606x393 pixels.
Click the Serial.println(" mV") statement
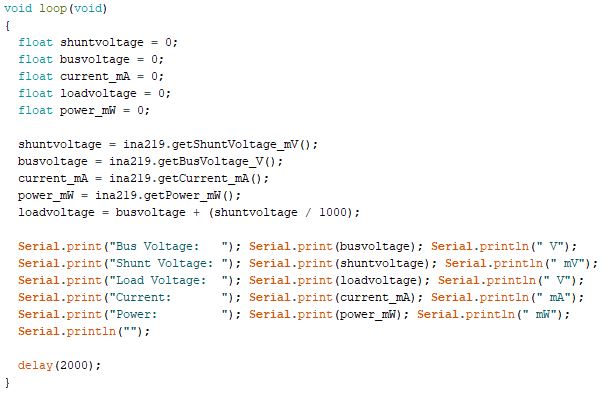[x=521, y=263]
